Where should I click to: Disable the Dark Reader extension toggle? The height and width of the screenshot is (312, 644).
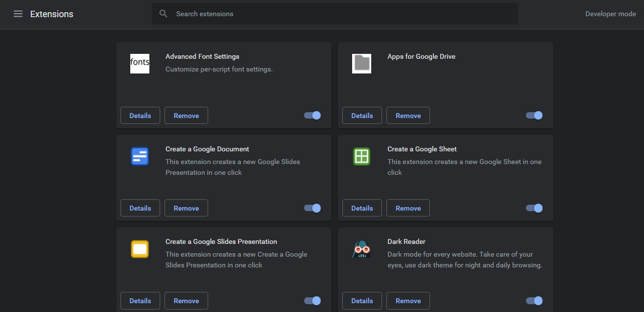(534, 301)
